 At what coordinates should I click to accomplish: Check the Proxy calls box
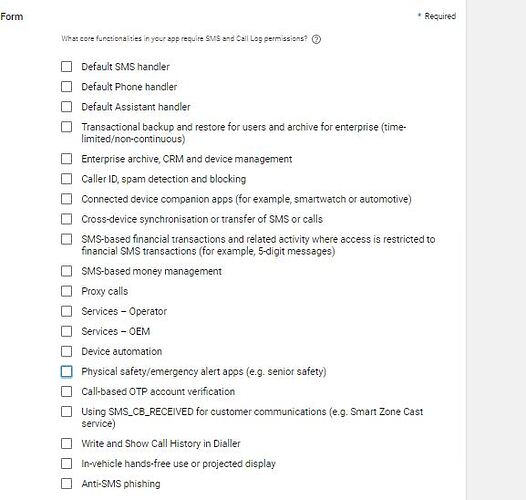click(66, 291)
